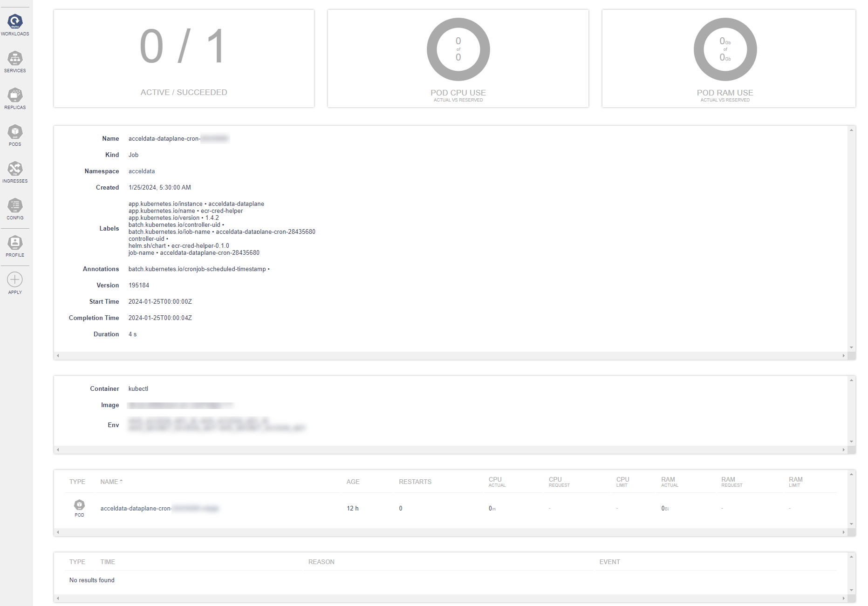Select the helm.sh/chart label line
This screenshot has height=606, width=868.
[x=179, y=246]
